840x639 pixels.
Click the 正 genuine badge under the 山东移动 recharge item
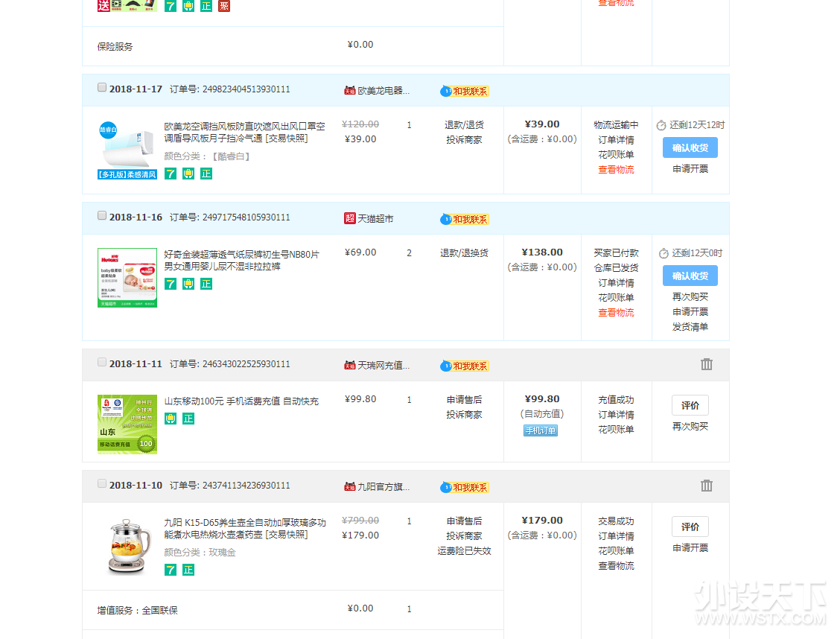(x=188, y=419)
